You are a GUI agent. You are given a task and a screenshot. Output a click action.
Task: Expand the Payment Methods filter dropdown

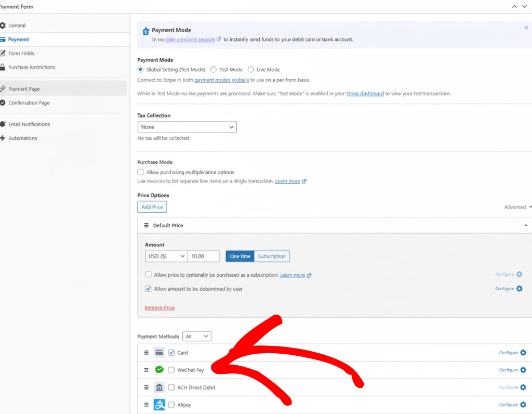pyautogui.click(x=197, y=337)
